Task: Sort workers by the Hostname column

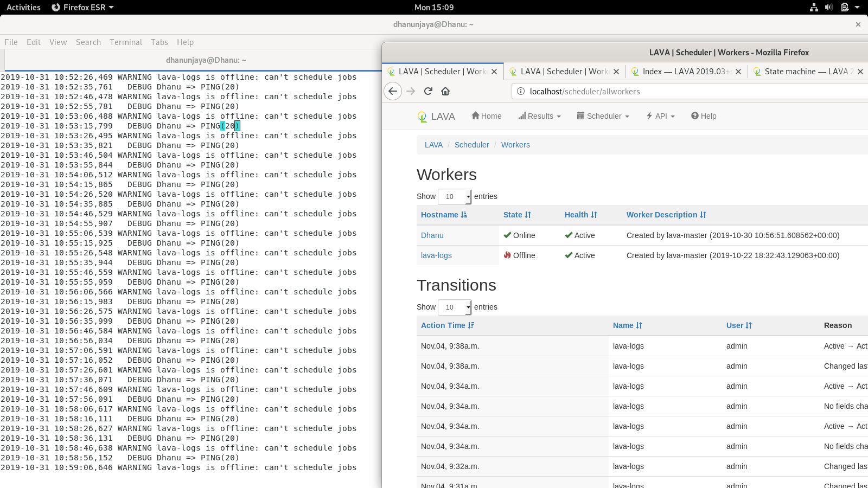Action: 444,215
